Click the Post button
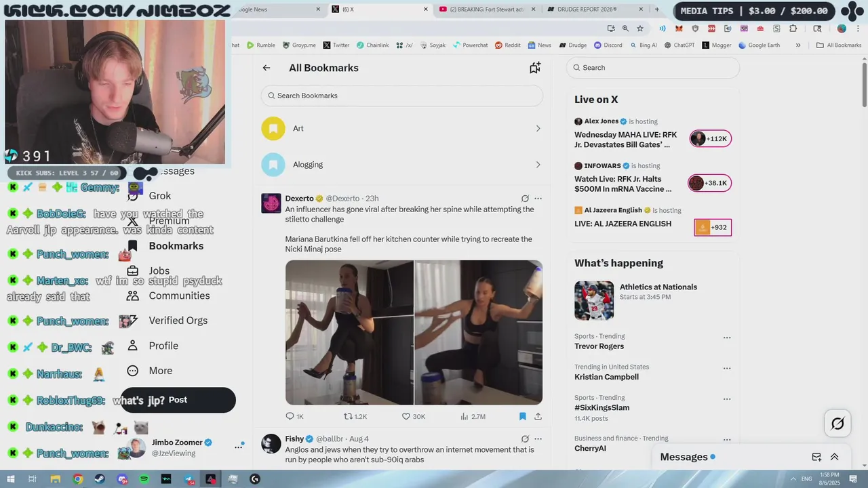 tap(178, 400)
